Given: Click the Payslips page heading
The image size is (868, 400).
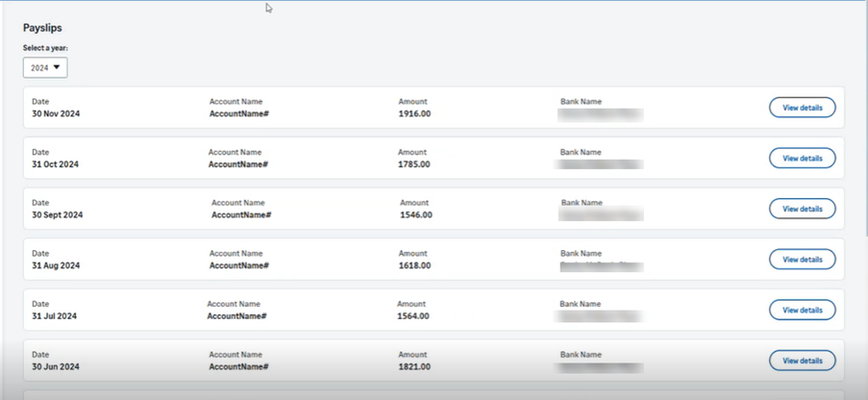Looking at the screenshot, I should pos(42,28).
